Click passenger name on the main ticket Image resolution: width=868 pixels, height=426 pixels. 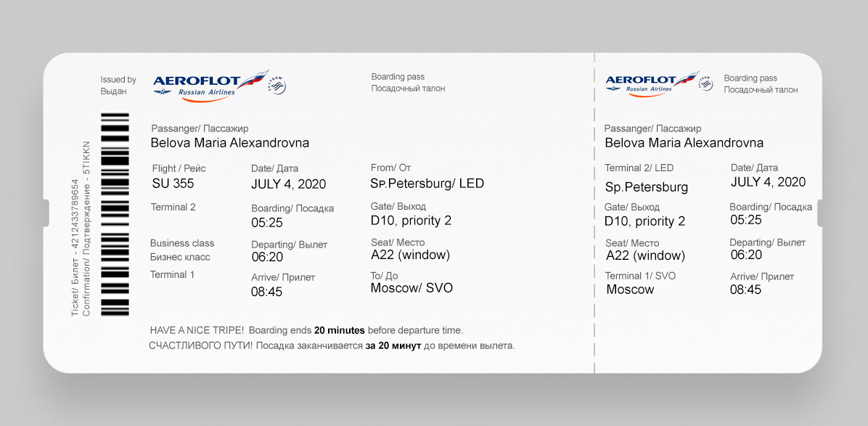tap(229, 143)
